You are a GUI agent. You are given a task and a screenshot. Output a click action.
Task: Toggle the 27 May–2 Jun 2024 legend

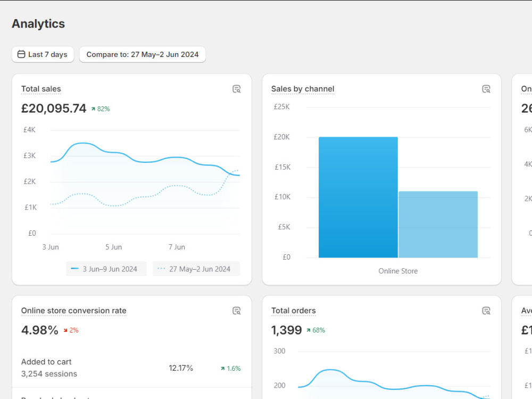pos(196,269)
